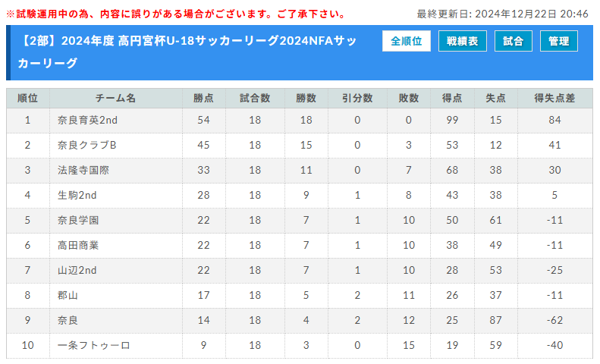Click the 生駒2nd team name

tap(77, 195)
